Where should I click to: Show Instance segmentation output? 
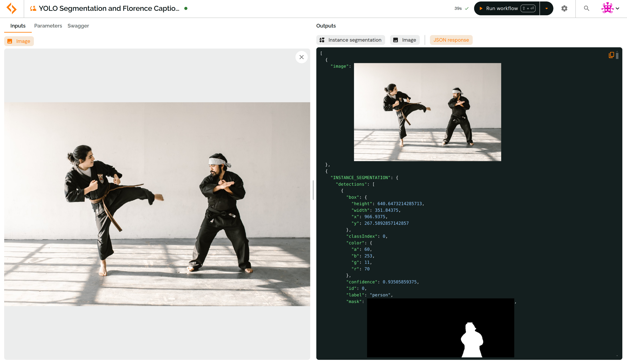click(x=351, y=40)
